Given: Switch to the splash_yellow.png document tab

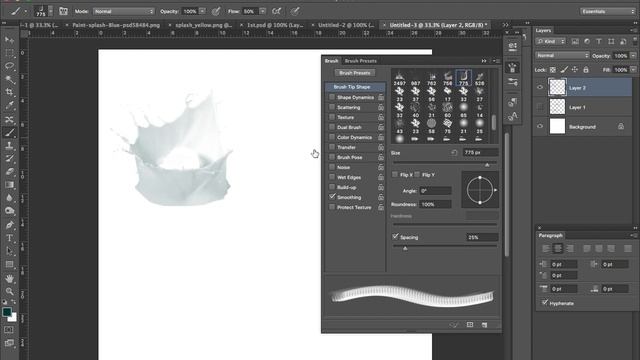Looking at the screenshot, I should point(203,25).
